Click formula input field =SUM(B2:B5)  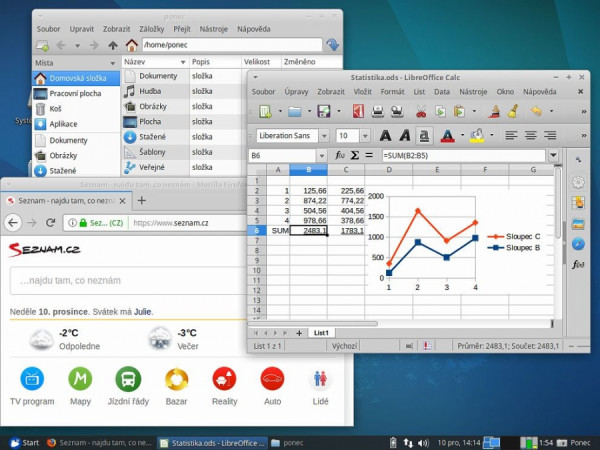tap(463, 155)
